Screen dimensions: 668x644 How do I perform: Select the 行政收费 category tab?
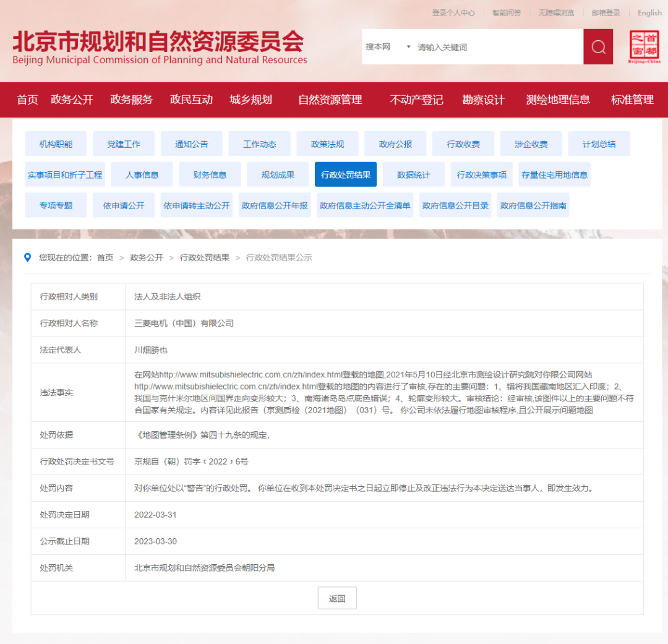(x=463, y=144)
